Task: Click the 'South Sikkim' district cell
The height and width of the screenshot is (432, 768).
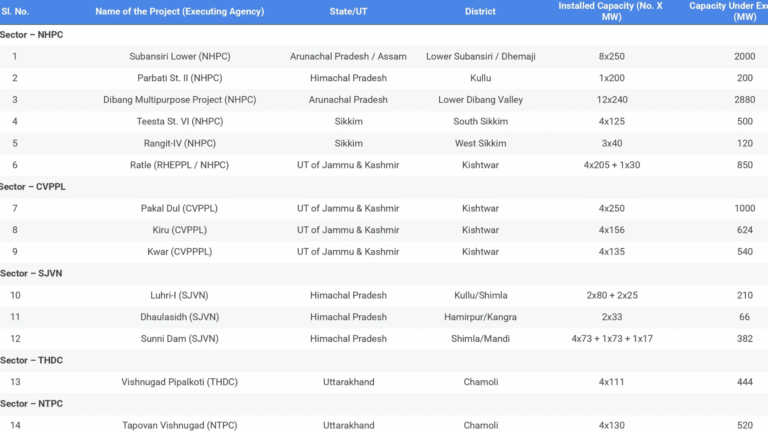Action: [x=480, y=121]
